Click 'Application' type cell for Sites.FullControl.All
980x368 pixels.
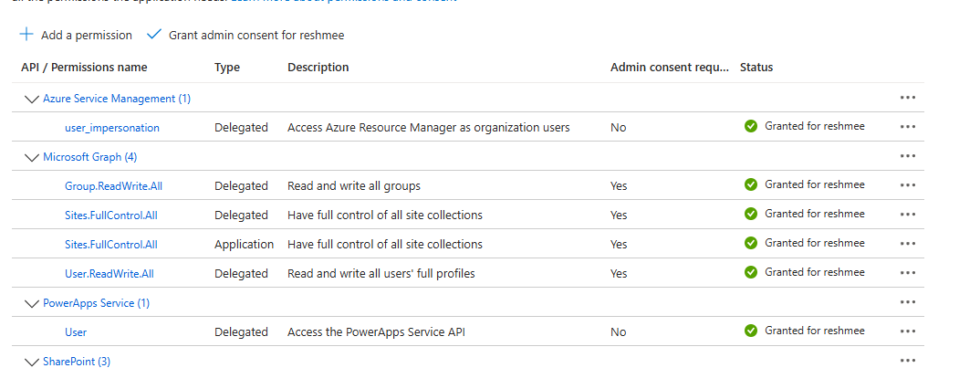pyautogui.click(x=245, y=245)
